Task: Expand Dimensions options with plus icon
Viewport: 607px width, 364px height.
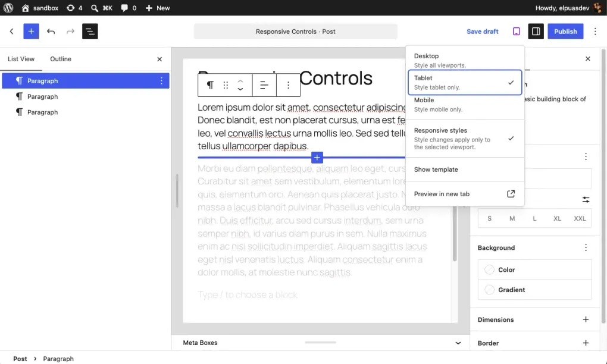Action: pos(586,319)
